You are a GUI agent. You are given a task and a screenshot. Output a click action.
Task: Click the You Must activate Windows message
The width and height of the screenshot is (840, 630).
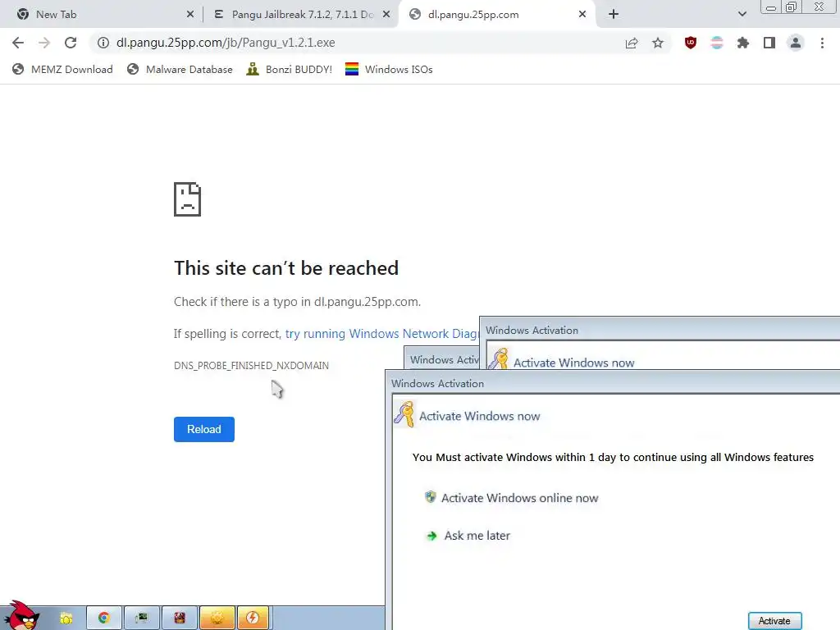613,457
